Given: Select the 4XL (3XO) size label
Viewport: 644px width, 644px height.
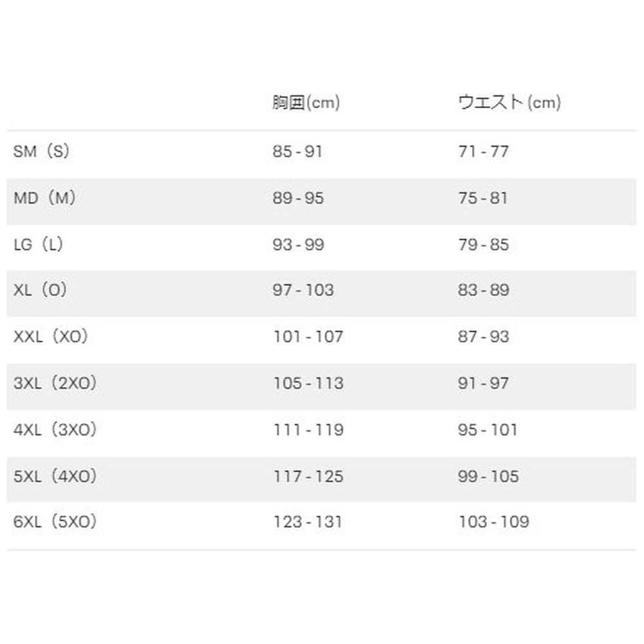Looking at the screenshot, I should click(x=55, y=430).
